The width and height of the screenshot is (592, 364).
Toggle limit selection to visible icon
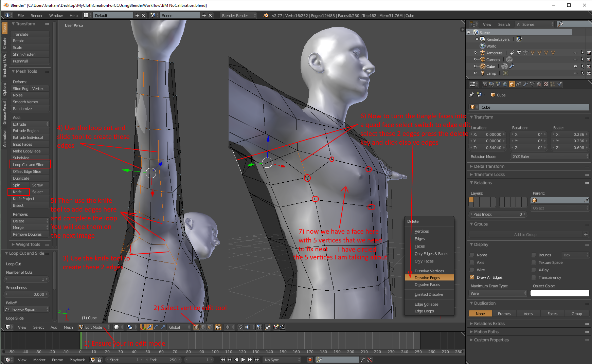[x=218, y=327]
